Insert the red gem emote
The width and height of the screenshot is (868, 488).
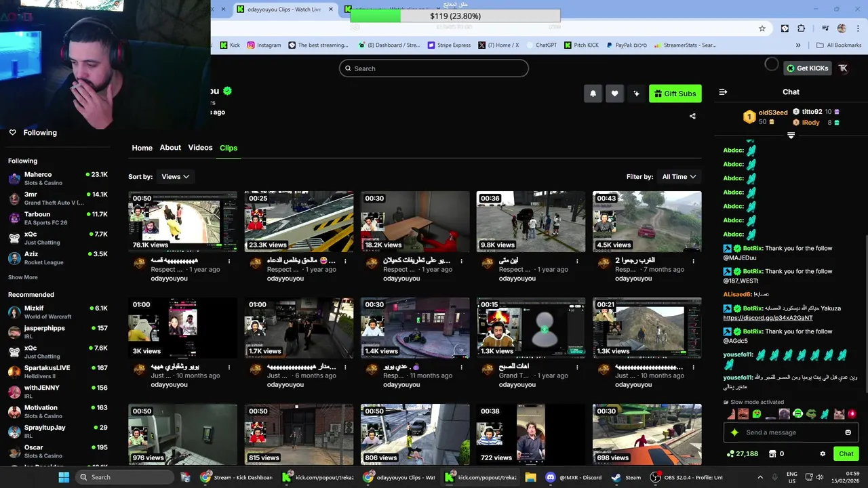[x=852, y=414]
